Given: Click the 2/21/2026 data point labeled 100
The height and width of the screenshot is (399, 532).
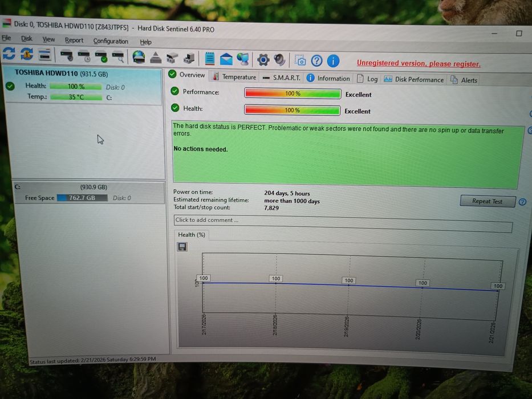Looking at the screenshot, I should [x=498, y=286].
